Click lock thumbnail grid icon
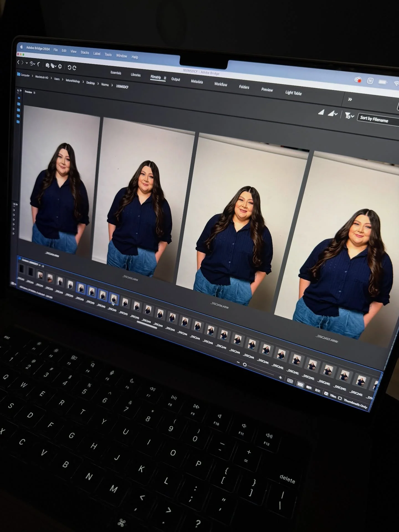The height and width of the screenshot is (532, 399). tap(290, 381)
